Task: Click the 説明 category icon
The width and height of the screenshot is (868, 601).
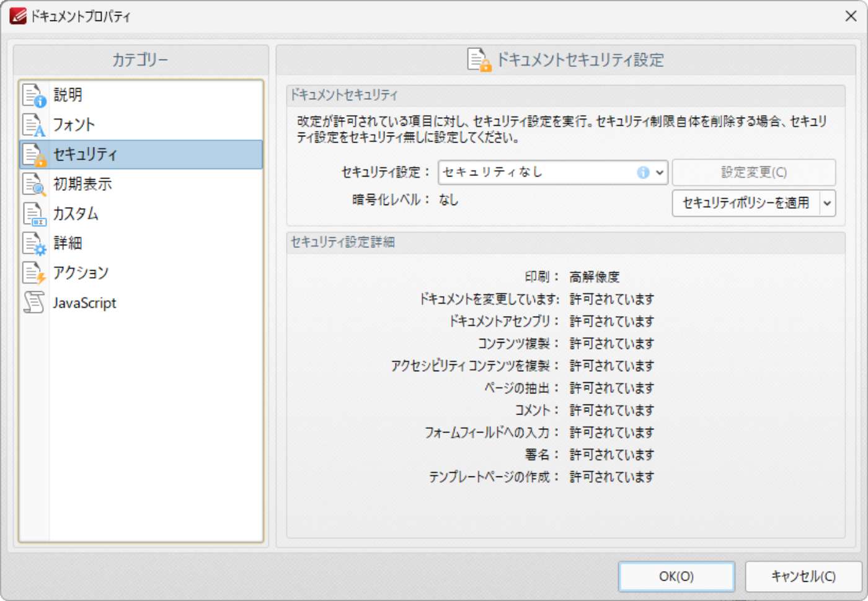Action: point(34,95)
